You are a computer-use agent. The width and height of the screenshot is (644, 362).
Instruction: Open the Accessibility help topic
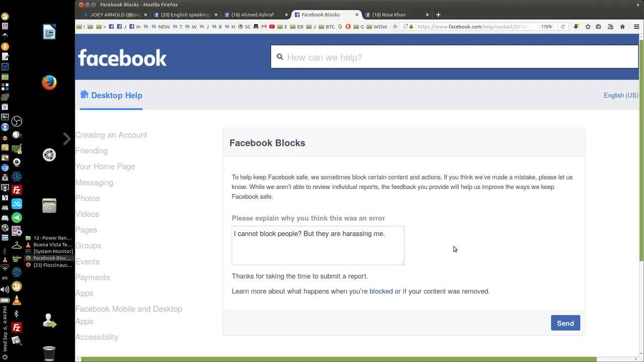[x=97, y=337]
